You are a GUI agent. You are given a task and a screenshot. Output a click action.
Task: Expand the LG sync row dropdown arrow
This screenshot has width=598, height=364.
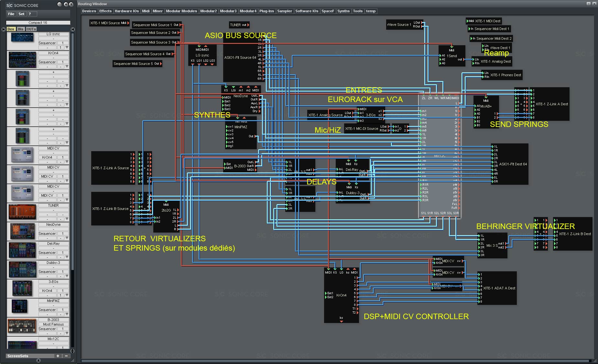67,47
